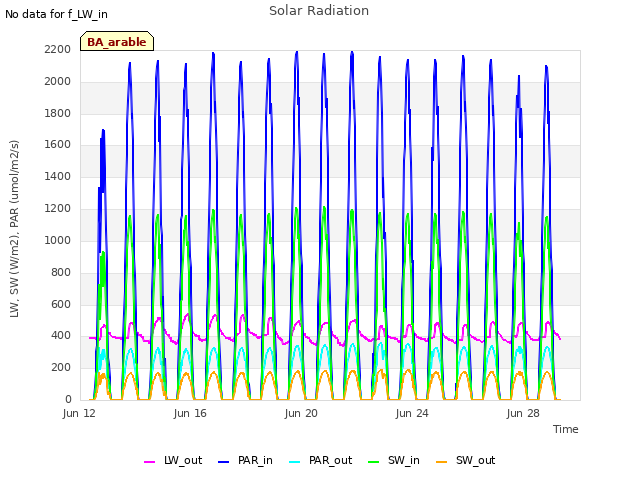Click the BA_arable site label
The width and height of the screenshot is (640, 480).
(117, 42)
